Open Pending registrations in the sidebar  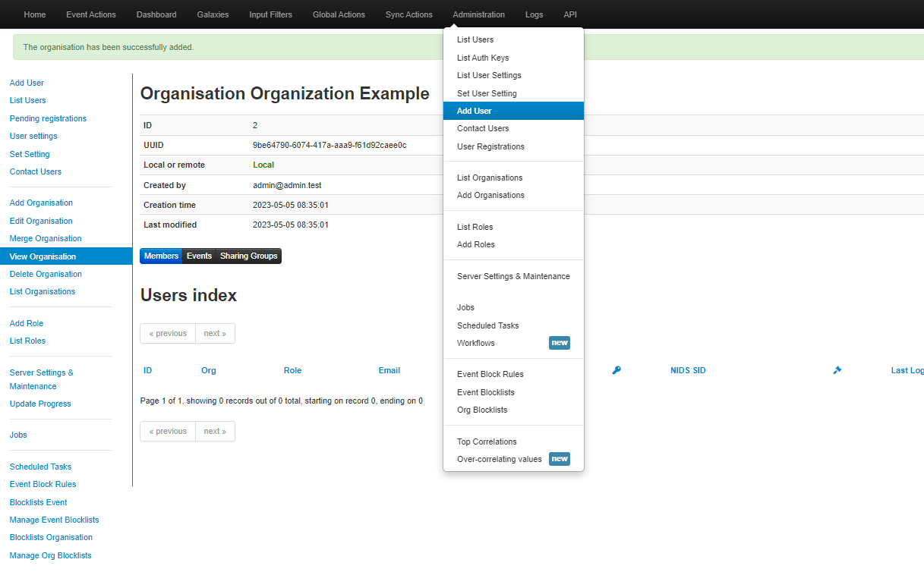click(48, 118)
